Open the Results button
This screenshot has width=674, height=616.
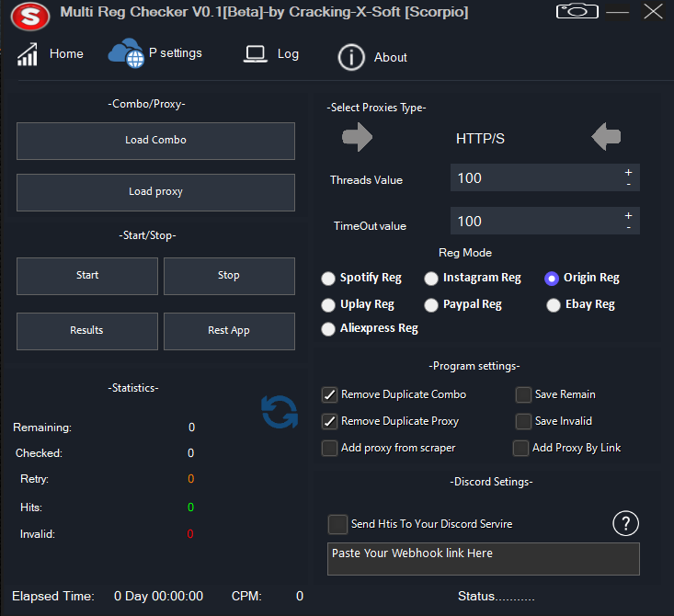click(x=87, y=331)
